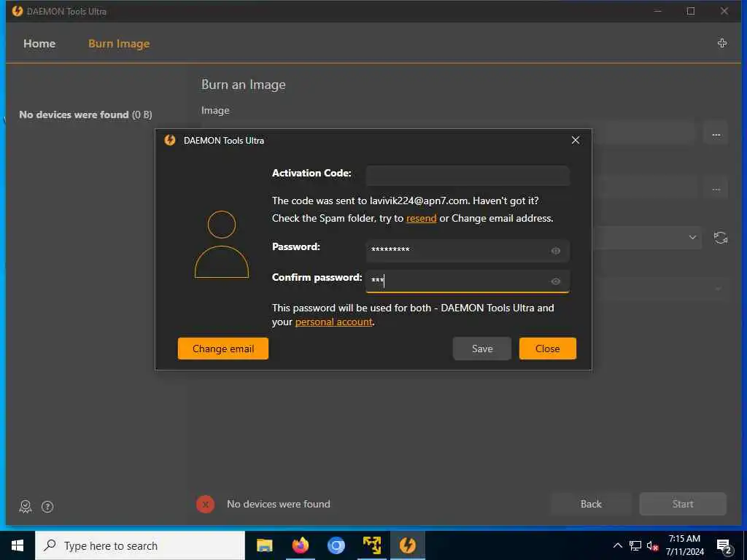
Task: Open the personal account link
Action: tap(333, 322)
